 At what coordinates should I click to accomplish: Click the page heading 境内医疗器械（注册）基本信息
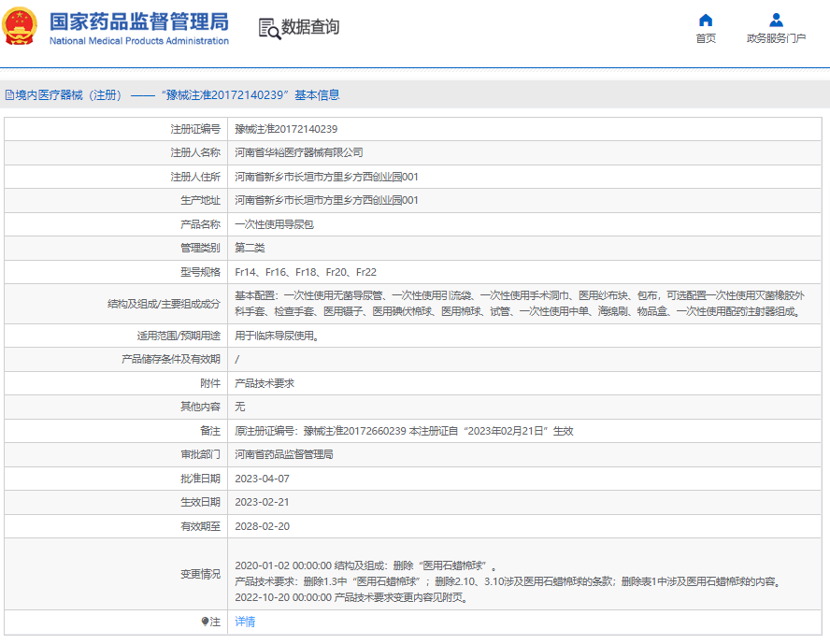coord(173,95)
